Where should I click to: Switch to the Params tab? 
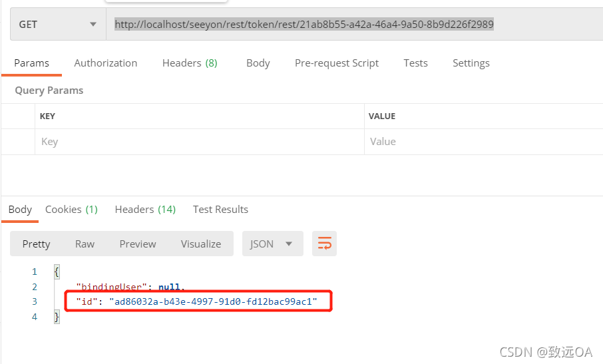(31, 63)
